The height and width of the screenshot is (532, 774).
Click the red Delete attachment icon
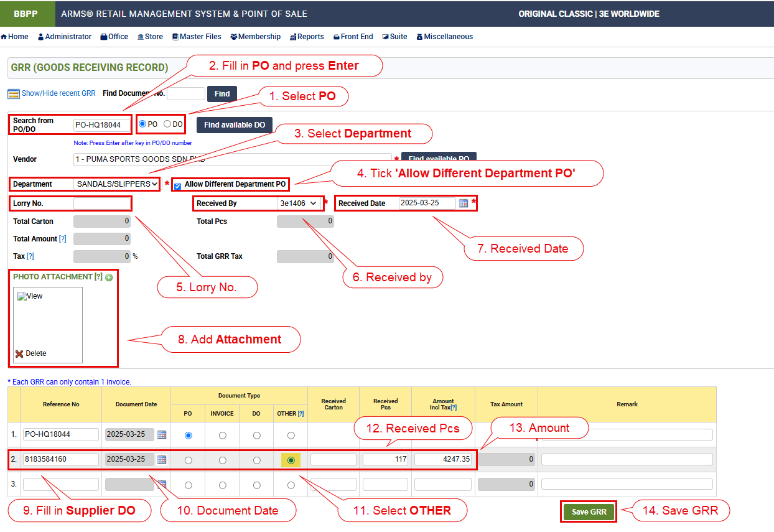[19, 353]
